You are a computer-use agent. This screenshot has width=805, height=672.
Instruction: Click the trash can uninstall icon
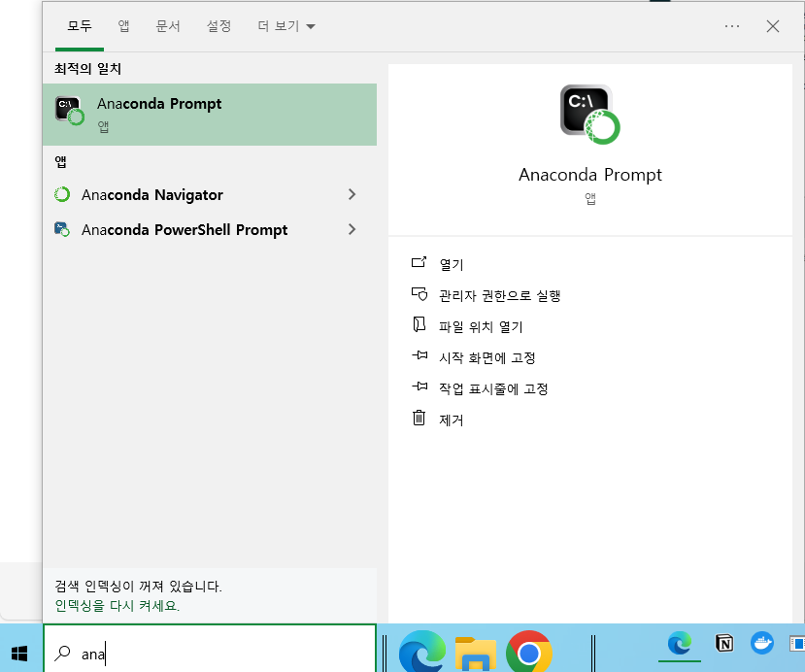pyautogui.click(x=419, y=418)
